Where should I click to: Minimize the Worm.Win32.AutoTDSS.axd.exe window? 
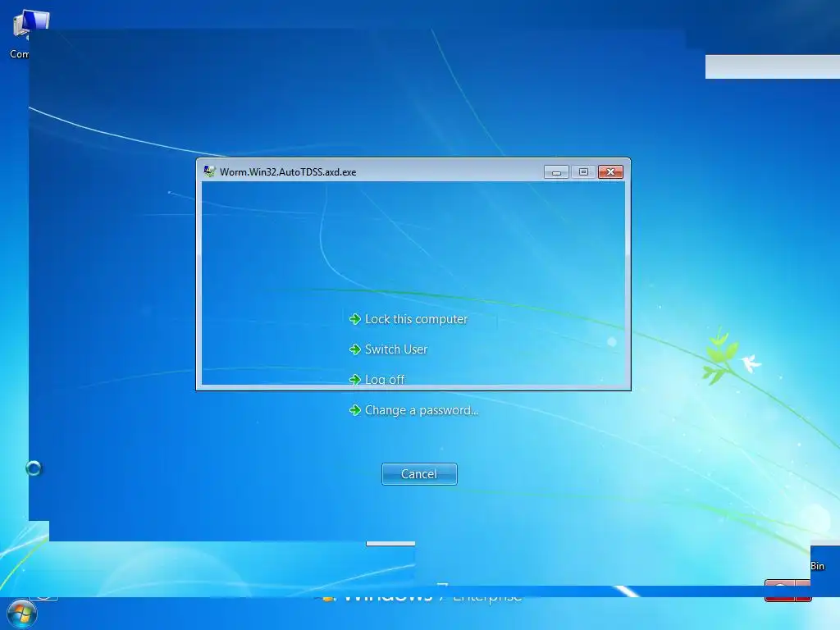(556, 172)
